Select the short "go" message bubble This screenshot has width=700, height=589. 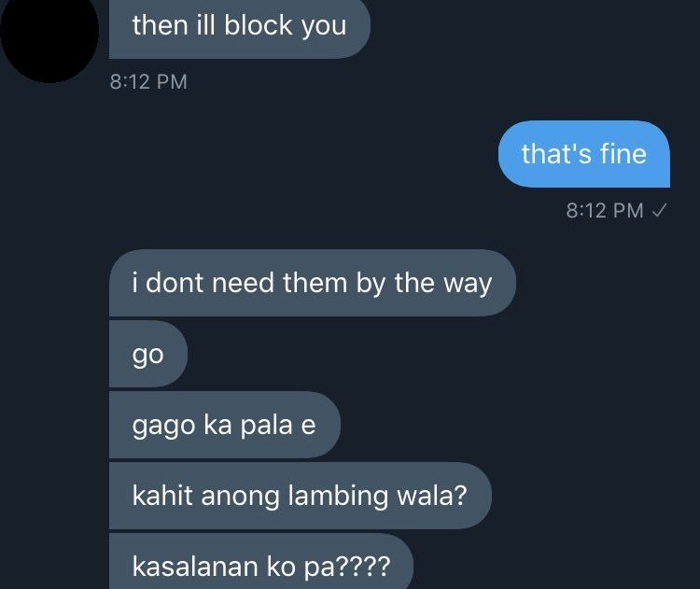point(148,354)
